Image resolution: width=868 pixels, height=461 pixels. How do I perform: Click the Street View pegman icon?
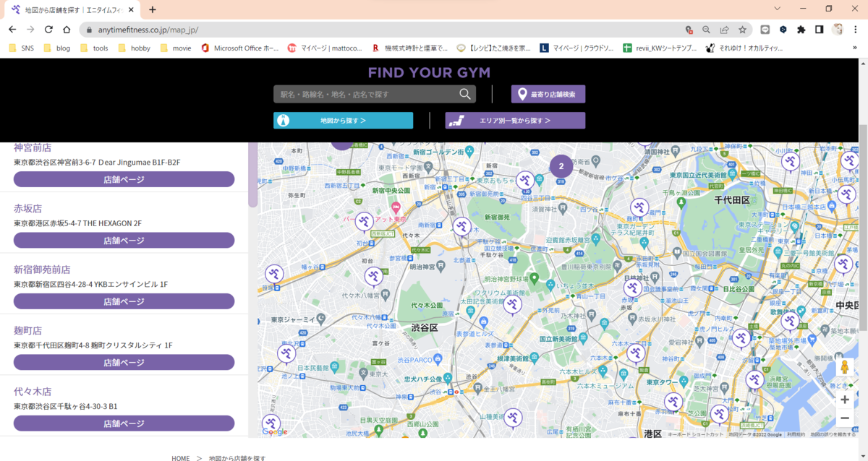[x=844, y=368]
